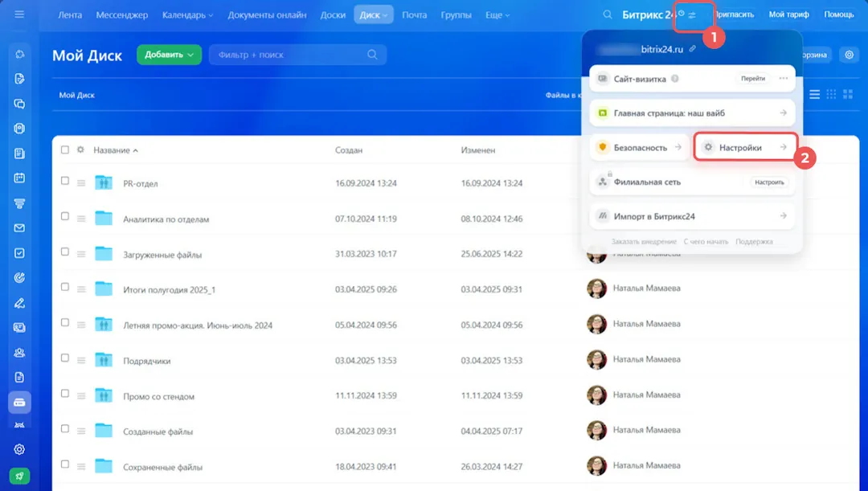Open three-dots menu on Сайт-визитка row
This screenshot has height=491, width=868.
click(783, 79)
